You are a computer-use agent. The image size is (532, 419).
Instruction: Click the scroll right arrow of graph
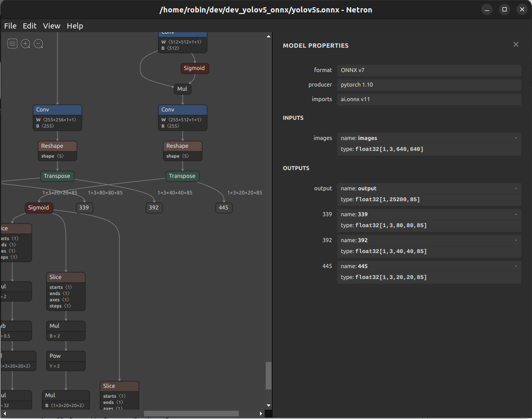tap(261, 414)
